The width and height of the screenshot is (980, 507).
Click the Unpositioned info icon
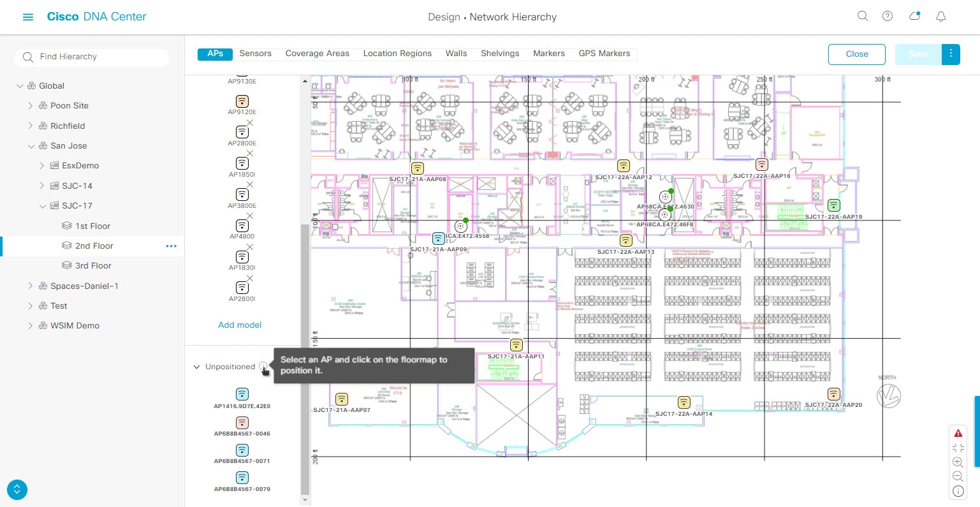263,366
